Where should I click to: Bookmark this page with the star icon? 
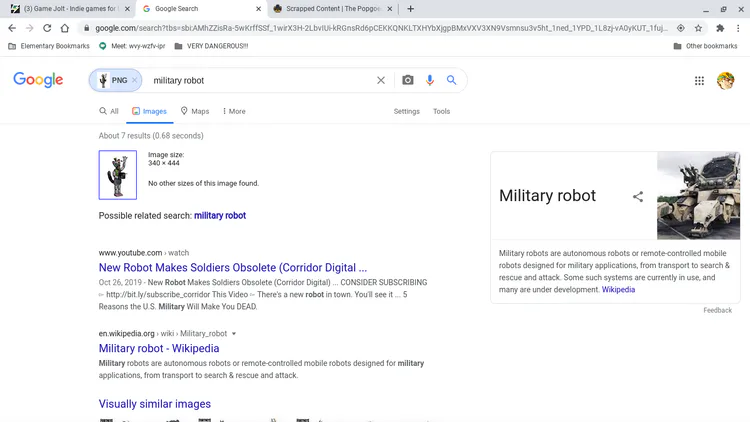698,28
